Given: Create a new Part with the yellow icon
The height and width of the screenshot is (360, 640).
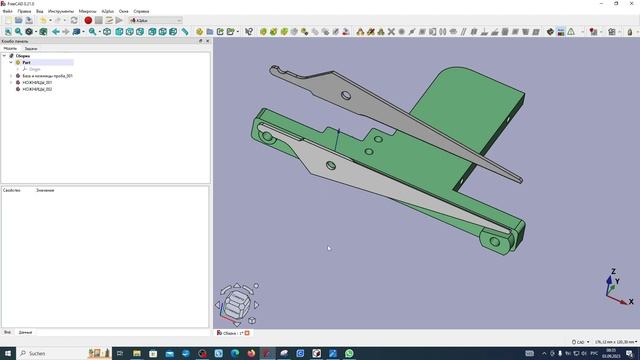Looking at the screenshot, I should pyautogui.click(x=199, y=32).
